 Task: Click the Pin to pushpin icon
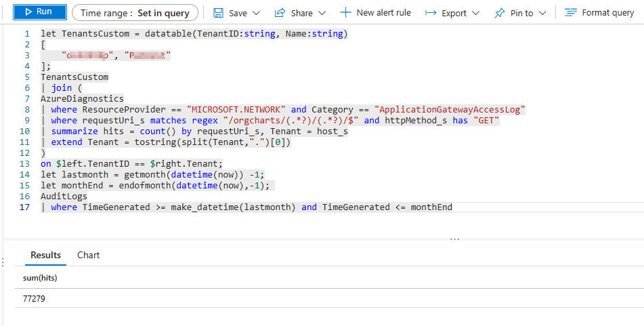coord(499,13)
